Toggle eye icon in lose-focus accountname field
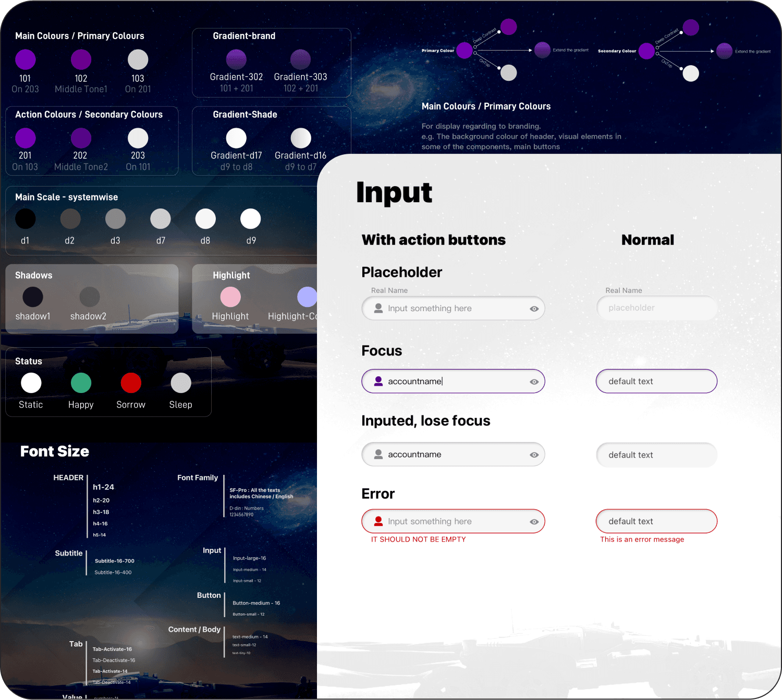The image size is (782, 700). pos(534,455)
